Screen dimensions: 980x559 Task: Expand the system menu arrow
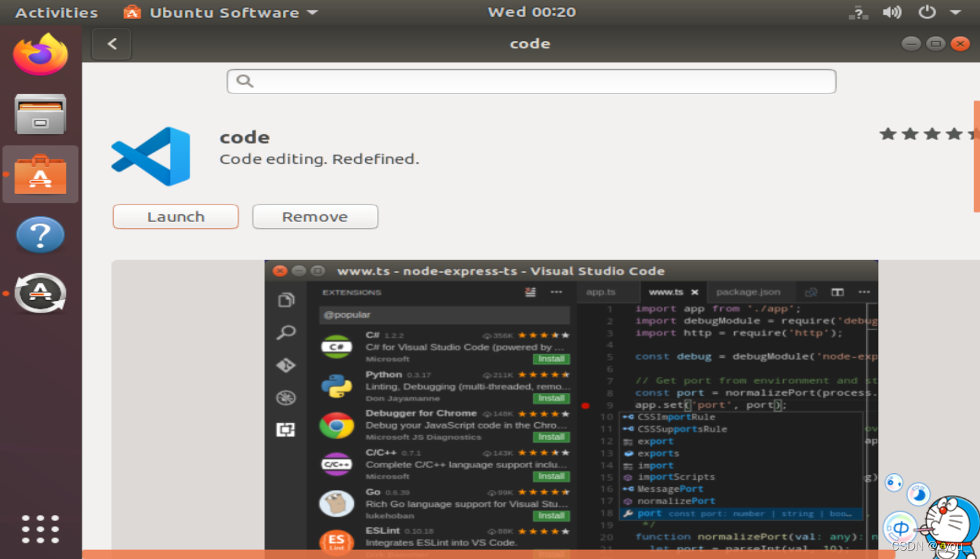click(955, 12)
